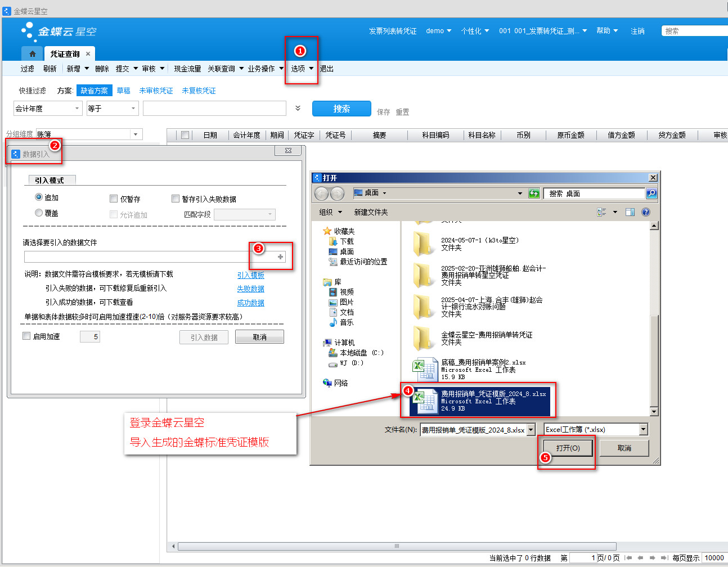Go to the home tab icon
Screen dimensions: 728x567
click(x=33, y=54)
